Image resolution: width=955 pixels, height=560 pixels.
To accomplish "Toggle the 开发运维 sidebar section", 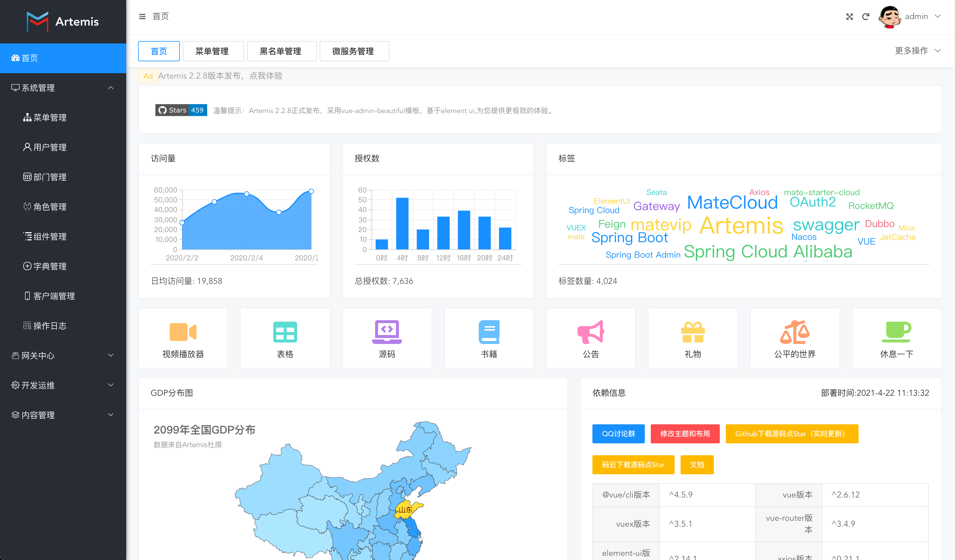I will point(63,385).
